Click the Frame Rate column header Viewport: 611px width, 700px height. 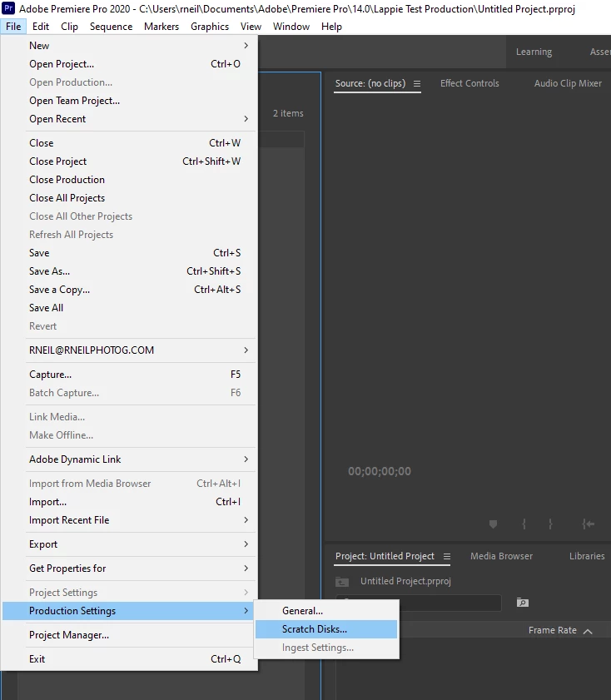pos(553,630)
